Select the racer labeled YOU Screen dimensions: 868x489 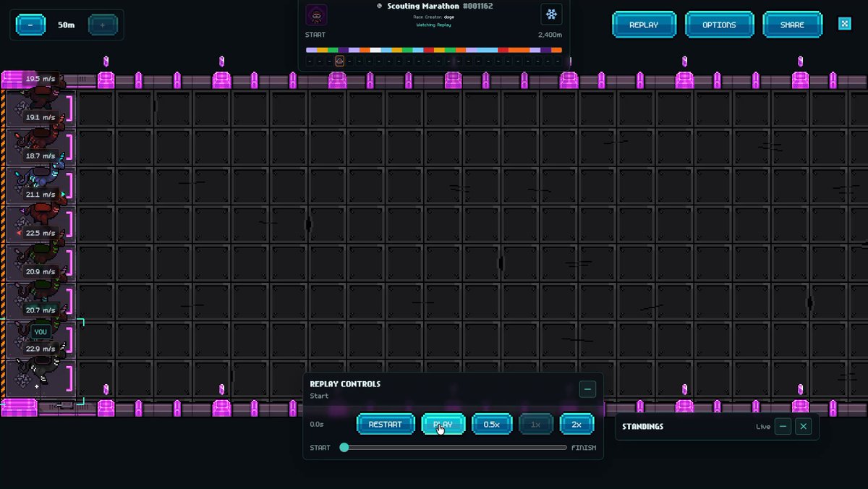(41, 332)
